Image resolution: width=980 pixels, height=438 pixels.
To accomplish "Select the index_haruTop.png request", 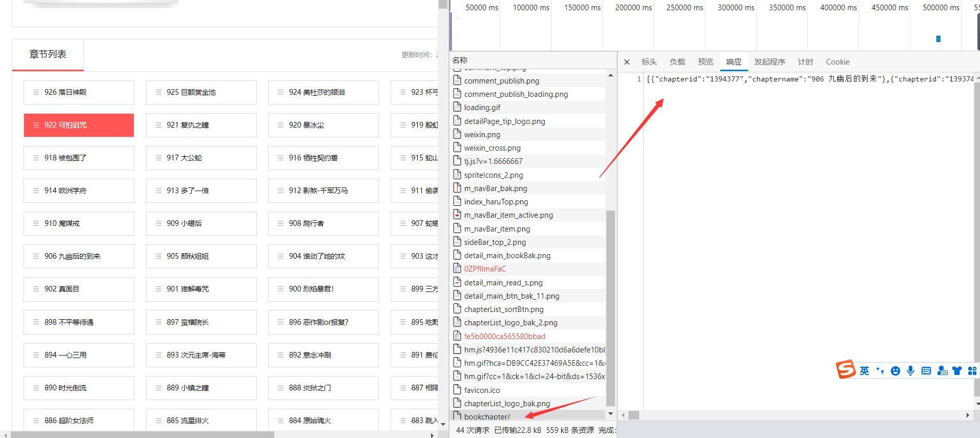I will pos(528,201).
